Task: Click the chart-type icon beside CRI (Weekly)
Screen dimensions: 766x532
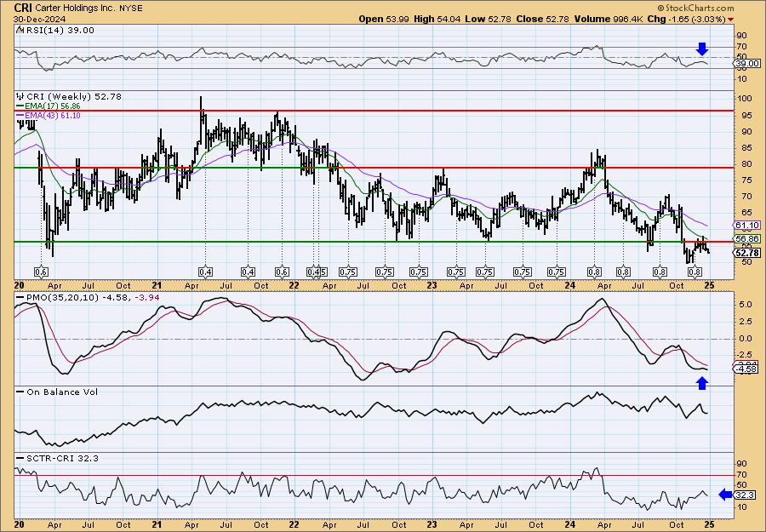Action: point(20,96)
